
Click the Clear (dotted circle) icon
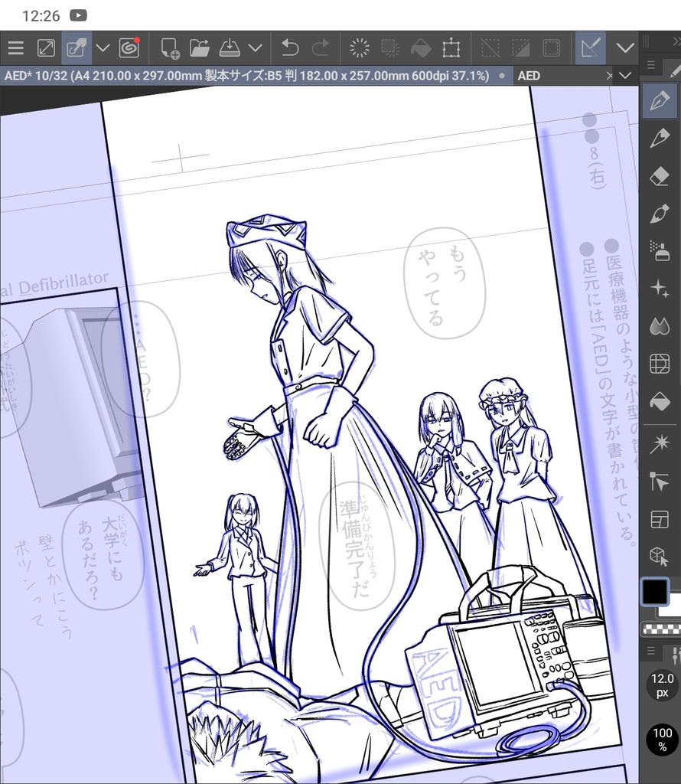[359, 48]
